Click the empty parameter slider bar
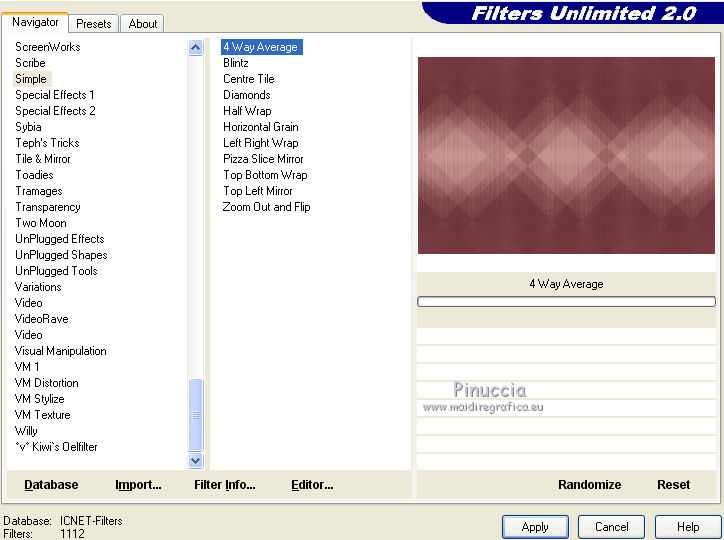This screenshot has width=724, height=540. (x=566, y=301)
